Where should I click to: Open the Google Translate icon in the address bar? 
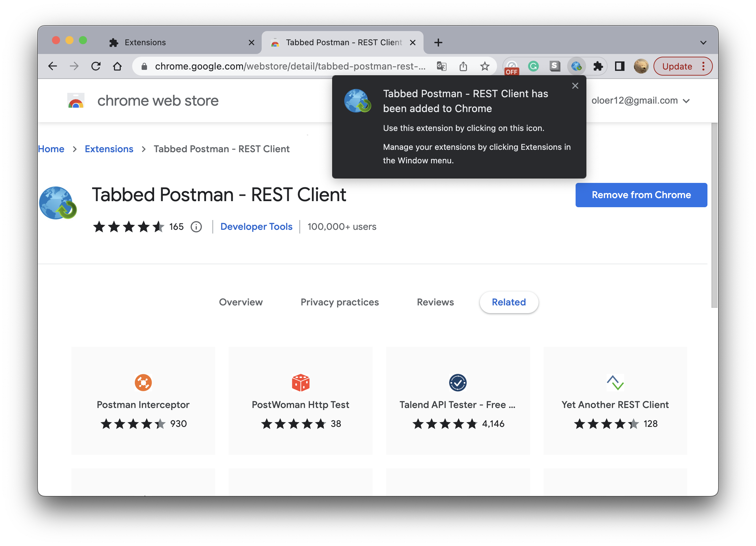441,66
